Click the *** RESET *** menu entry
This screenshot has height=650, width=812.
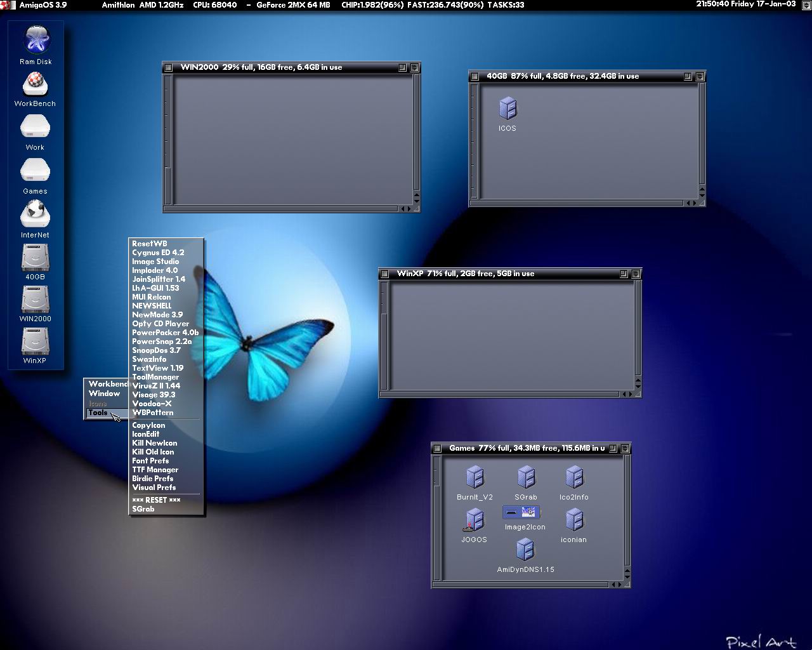[x=156, y=500]
